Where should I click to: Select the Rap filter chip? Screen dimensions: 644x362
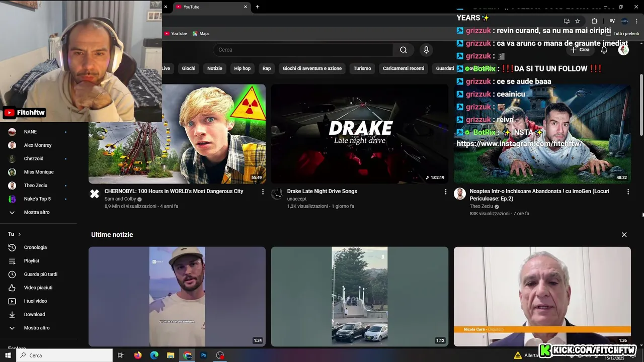[267, 68]
